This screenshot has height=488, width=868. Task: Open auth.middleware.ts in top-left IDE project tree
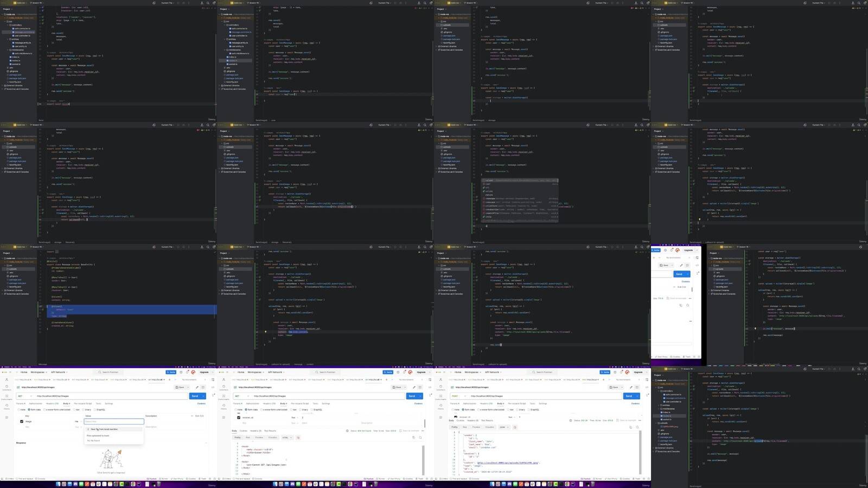click(x=23, y=53)
